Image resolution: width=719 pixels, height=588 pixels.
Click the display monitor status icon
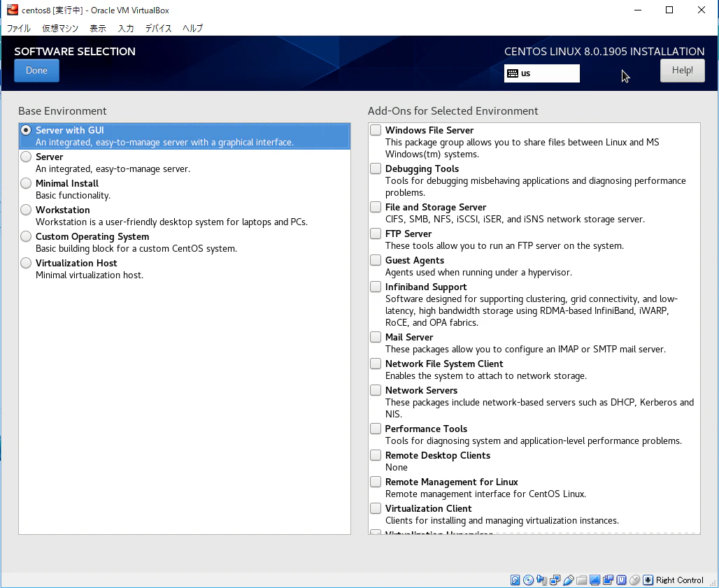[595, 580]
